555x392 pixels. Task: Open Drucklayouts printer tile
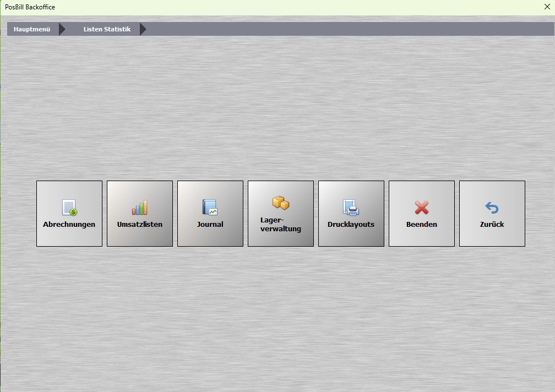(351, 214)
